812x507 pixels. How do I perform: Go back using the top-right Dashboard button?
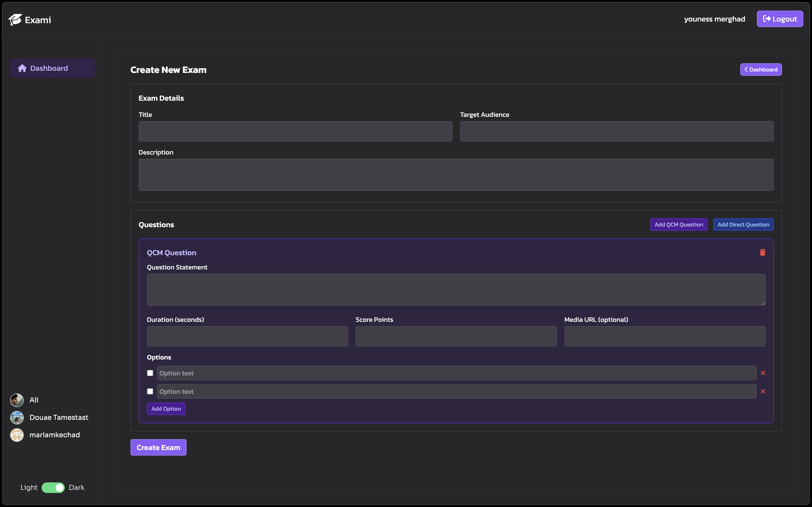761,70
